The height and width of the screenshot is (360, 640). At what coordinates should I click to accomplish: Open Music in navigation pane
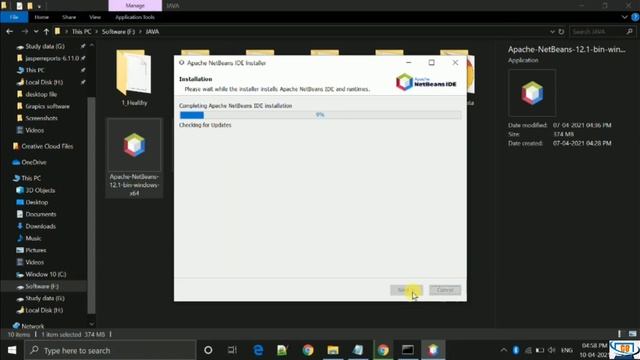33,238
